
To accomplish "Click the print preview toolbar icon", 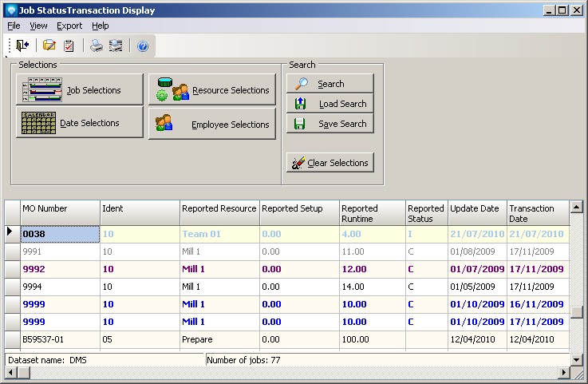I will tap(116, 46).
